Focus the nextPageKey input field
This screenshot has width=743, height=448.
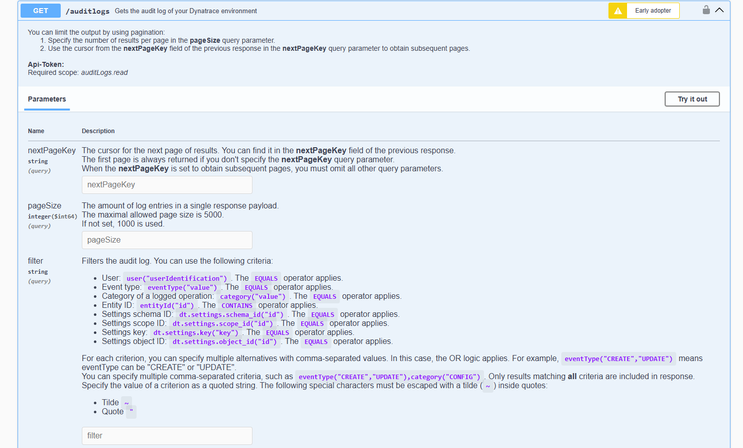[167, 185]
